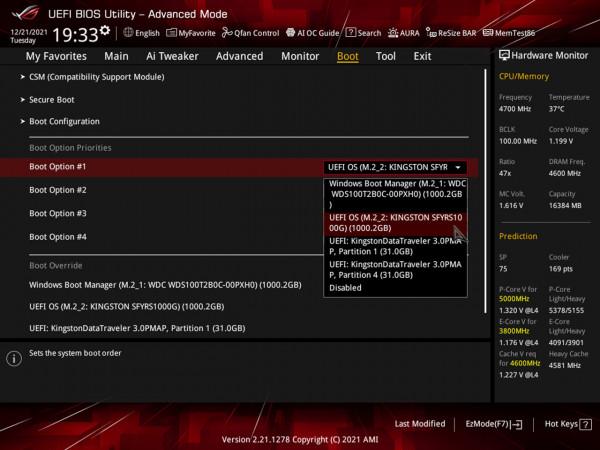Viewport: 600px width, 450px height.
Task: Click the 12/21/2021 Tuesday date
Action: [x=29, y=36]
